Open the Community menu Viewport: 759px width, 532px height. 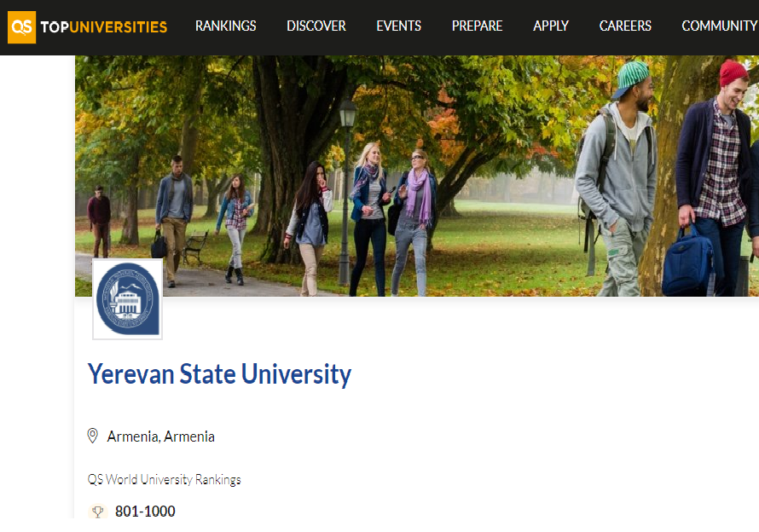pos(719,26)
